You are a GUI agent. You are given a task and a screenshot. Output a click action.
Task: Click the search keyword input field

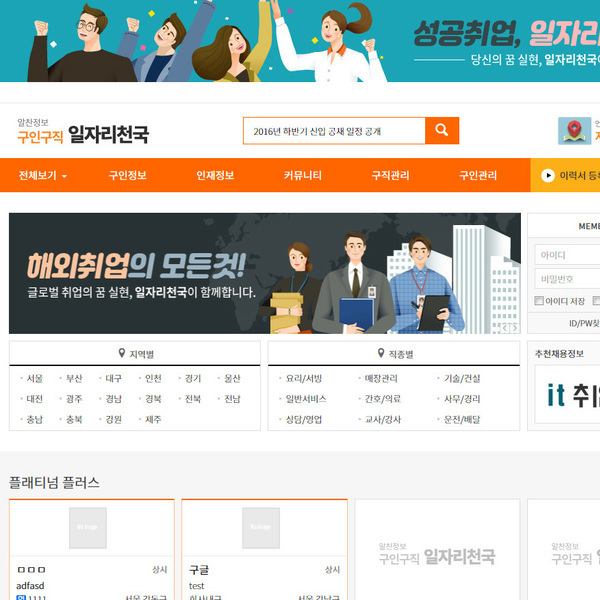pyautogui.click(x=334, y=131)
